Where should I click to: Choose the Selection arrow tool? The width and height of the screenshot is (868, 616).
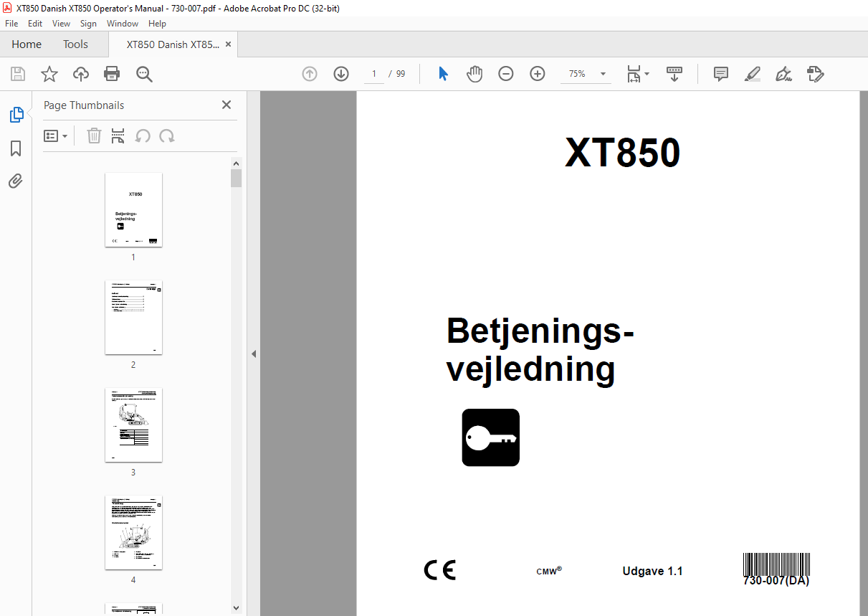click(x=443, y=74)
